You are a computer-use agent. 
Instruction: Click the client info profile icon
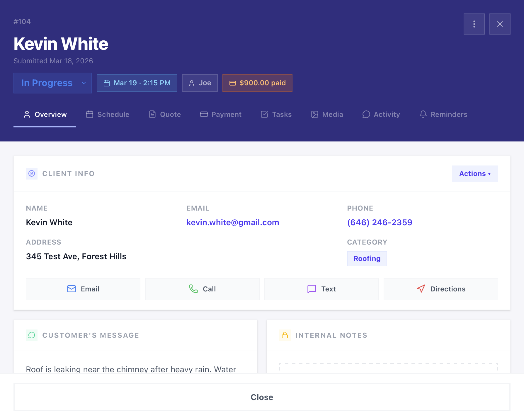pos(32,174)
